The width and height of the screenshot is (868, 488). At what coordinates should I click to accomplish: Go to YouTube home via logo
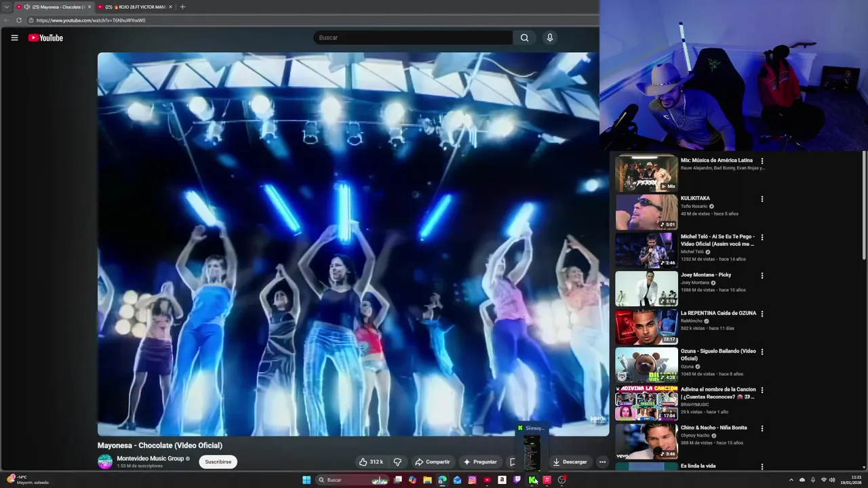pos(45,38)
